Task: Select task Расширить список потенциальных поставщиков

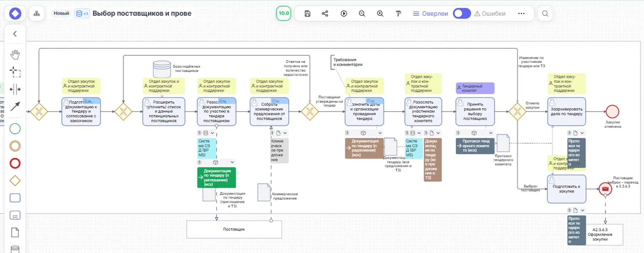Action: [x=164, y=112]
